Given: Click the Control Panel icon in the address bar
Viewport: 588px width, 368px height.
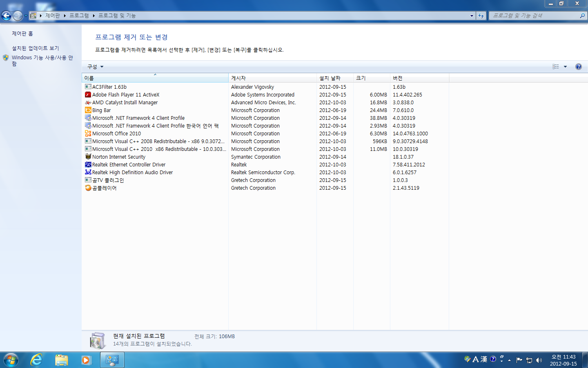Looking at the screenshot, I should [x=33, y=16].
